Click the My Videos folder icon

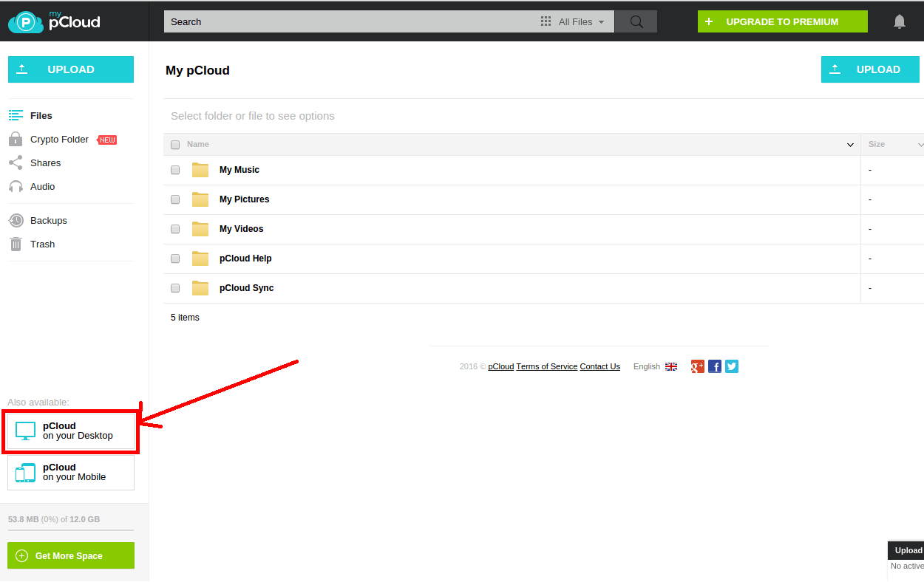coord(200,229)
